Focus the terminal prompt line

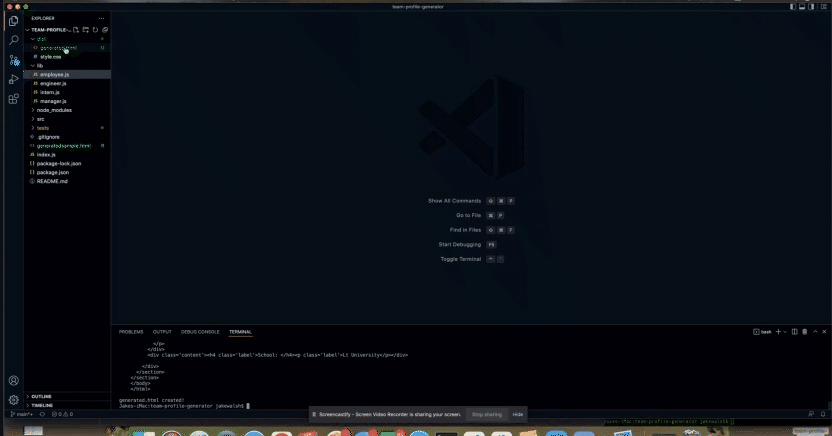tap(184, 406)
